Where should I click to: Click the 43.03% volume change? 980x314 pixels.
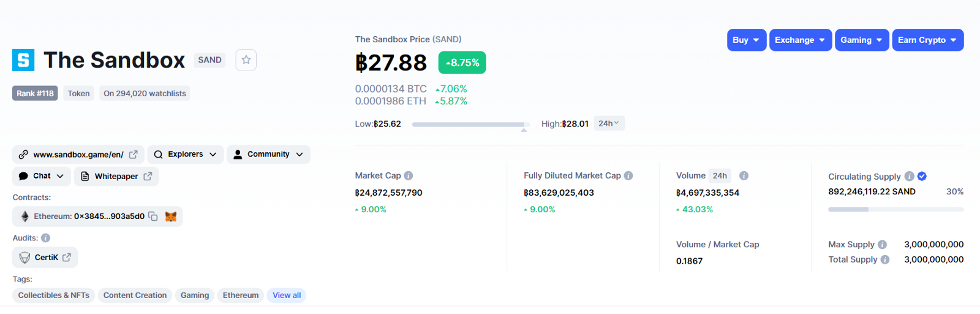(x=695, y=209)
